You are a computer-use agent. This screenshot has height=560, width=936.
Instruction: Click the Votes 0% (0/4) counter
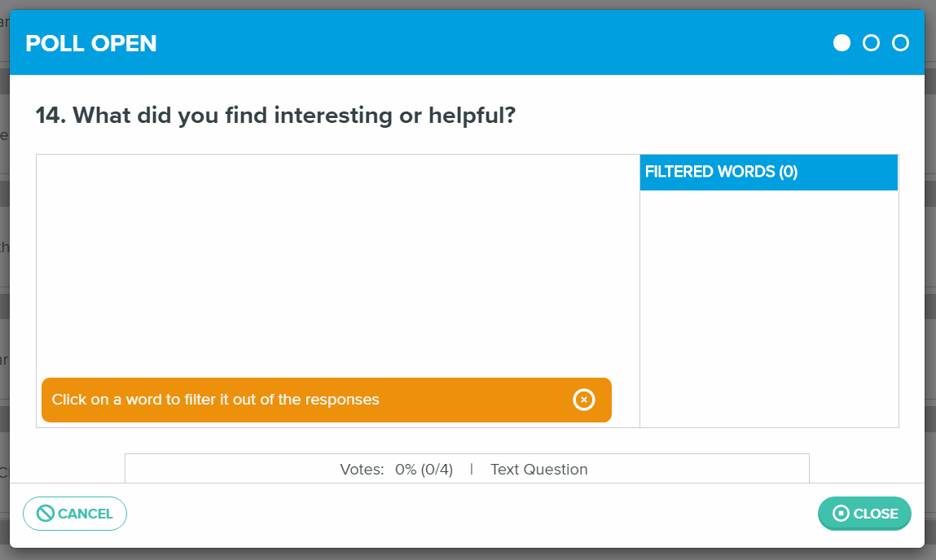click(x=424, y=470)
